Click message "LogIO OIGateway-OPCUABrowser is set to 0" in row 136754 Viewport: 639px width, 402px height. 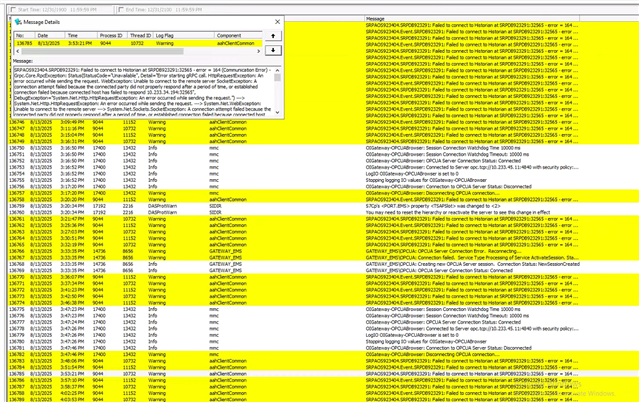412,174
